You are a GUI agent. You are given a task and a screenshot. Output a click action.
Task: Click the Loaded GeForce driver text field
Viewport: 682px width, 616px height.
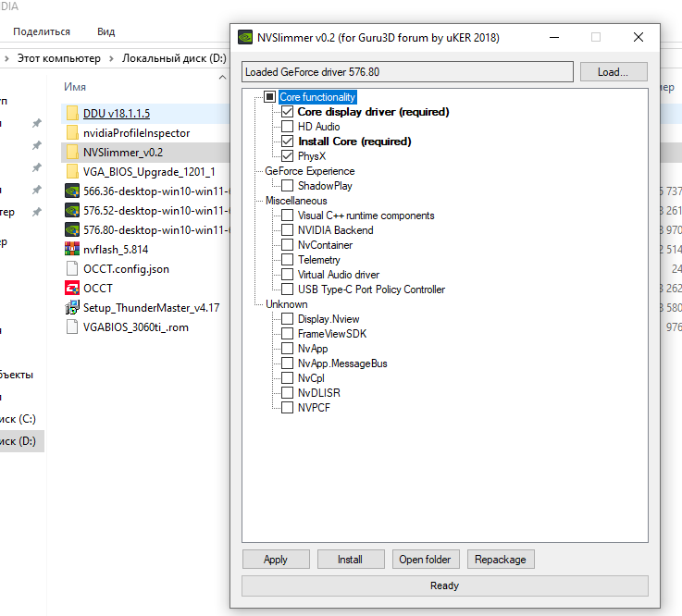(x=407, y=72)
